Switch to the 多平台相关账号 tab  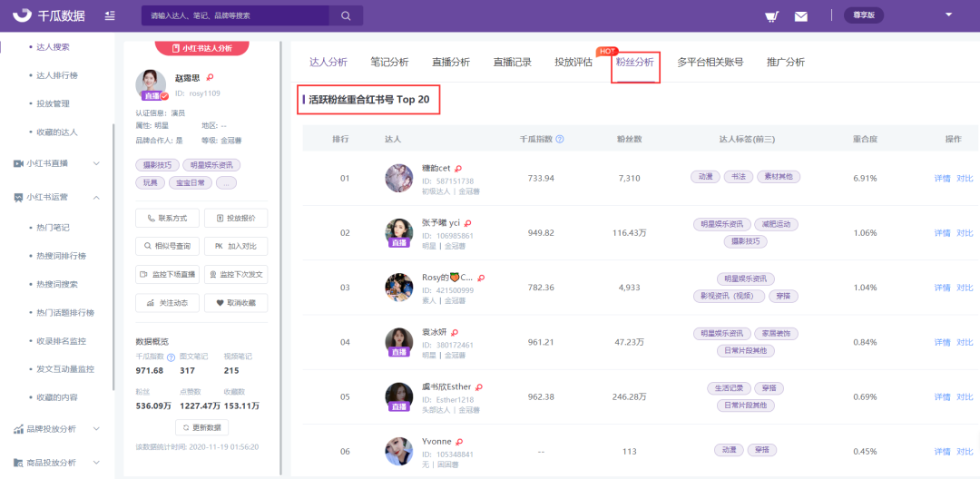(x=710, y=62)
